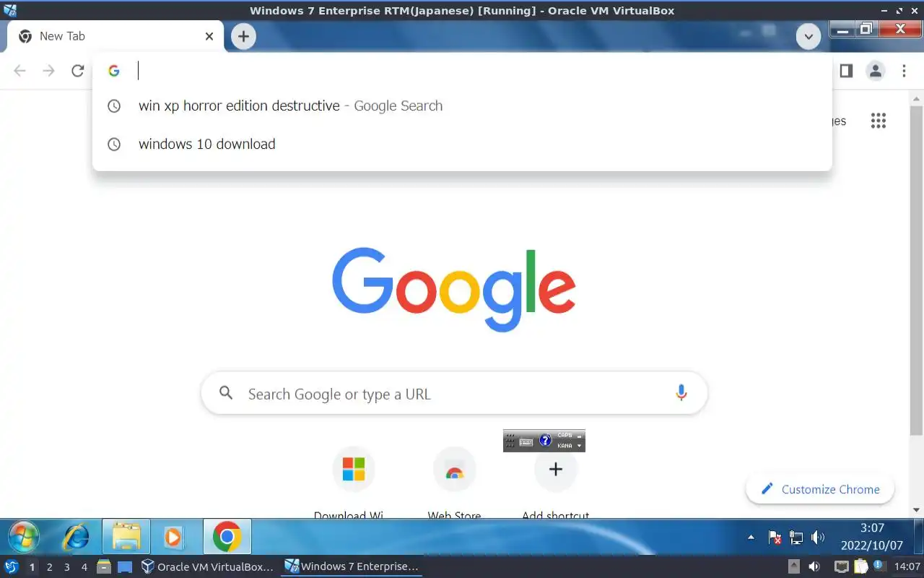Click Windows 7 Enterprise task button

pos(352,567)
